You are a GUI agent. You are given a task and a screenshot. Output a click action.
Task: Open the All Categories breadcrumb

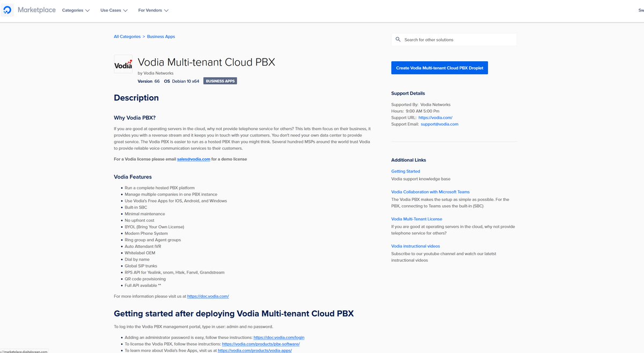click(x=127, y=37)
